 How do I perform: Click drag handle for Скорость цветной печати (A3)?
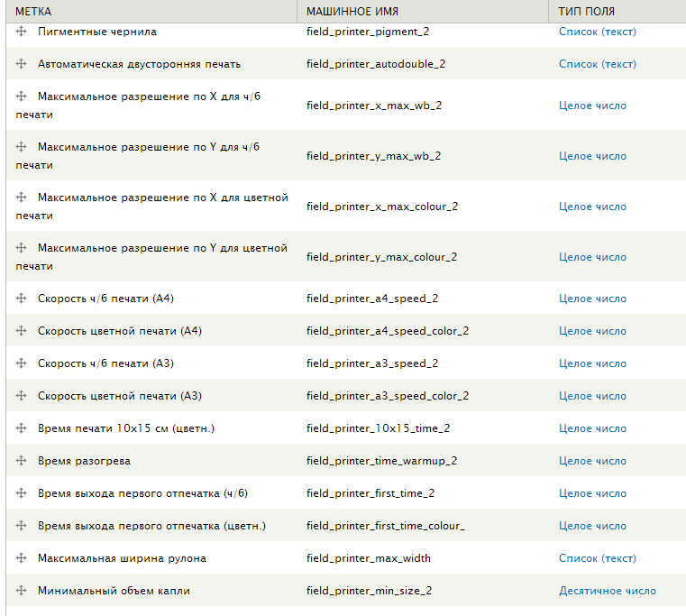22,396
